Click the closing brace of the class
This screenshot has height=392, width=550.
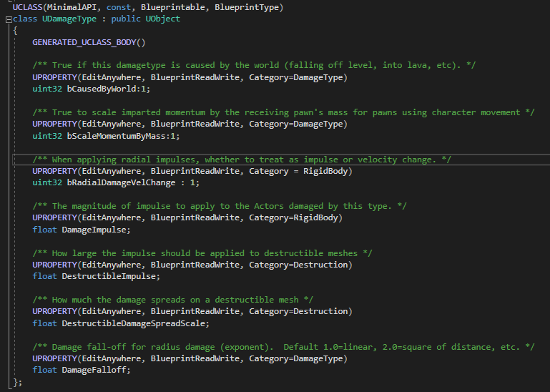(x=16, y=382)
